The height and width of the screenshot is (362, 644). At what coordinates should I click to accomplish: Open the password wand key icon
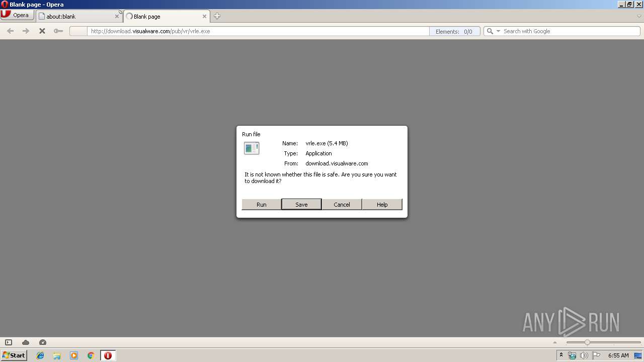(58, 31)
